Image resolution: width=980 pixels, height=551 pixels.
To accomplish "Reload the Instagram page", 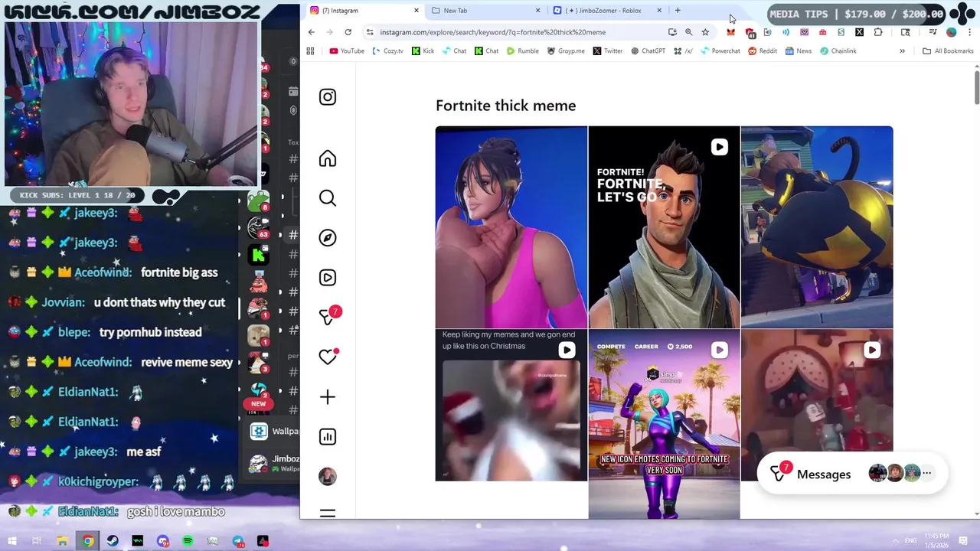I will (348, 32).
